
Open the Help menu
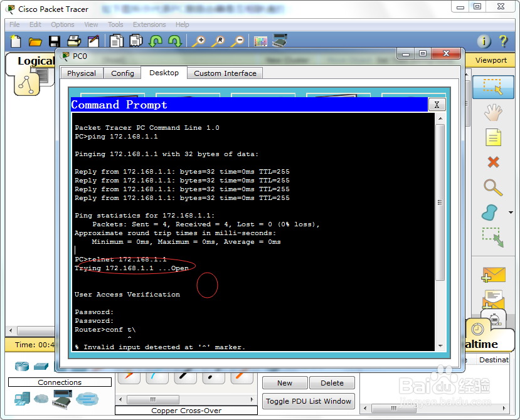coord(182,24)
